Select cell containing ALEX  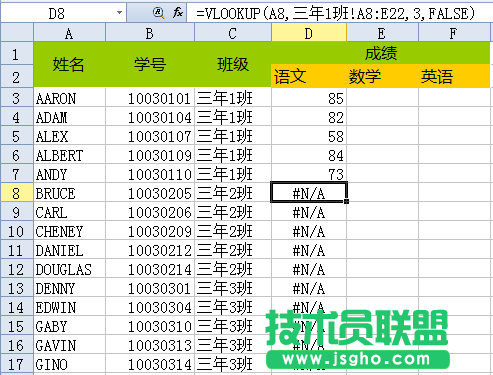coord(69,136)
